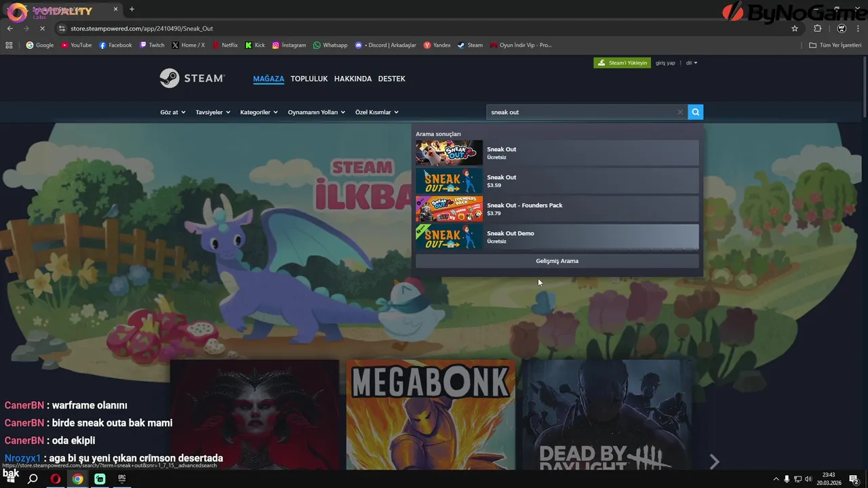This screenshot has height=488, width=868.
Task: Click the browser address bar URL
Action: point(142,28)
